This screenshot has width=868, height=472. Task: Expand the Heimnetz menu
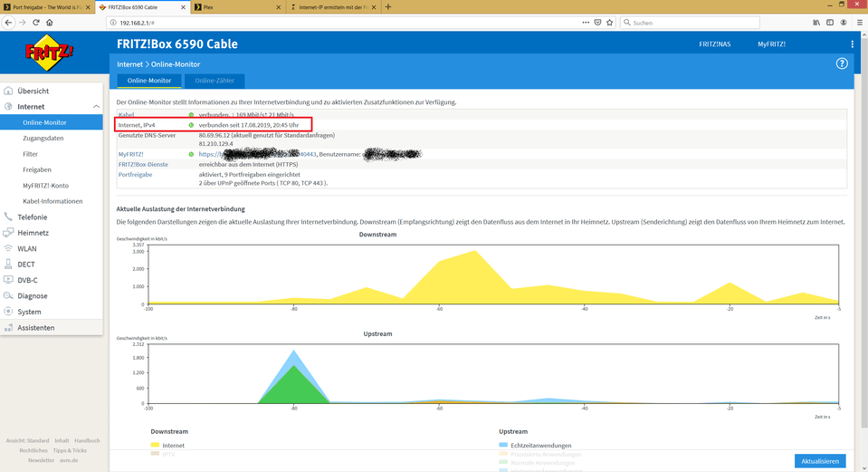[33, 233]
